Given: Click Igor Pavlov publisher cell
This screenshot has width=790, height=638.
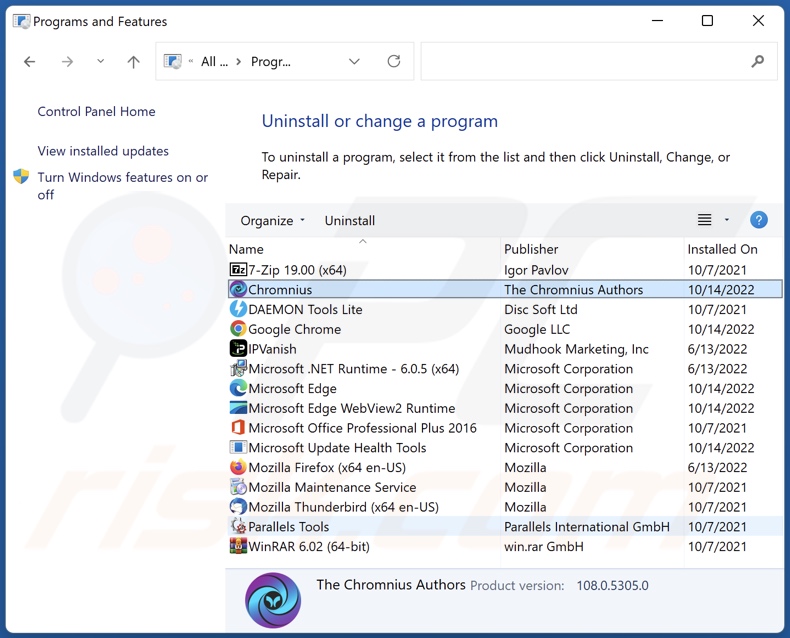Looking at the screenshot, I should (536, 270).
